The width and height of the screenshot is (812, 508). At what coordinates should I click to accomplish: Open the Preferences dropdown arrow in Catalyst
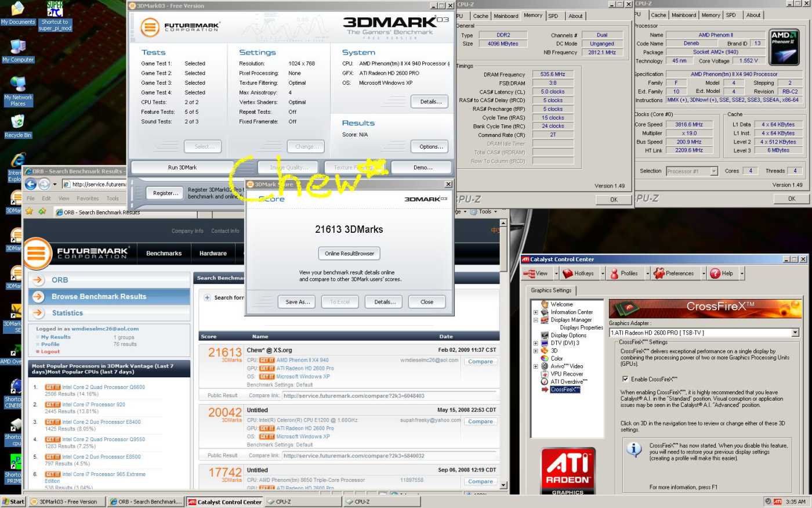[704, 273]
